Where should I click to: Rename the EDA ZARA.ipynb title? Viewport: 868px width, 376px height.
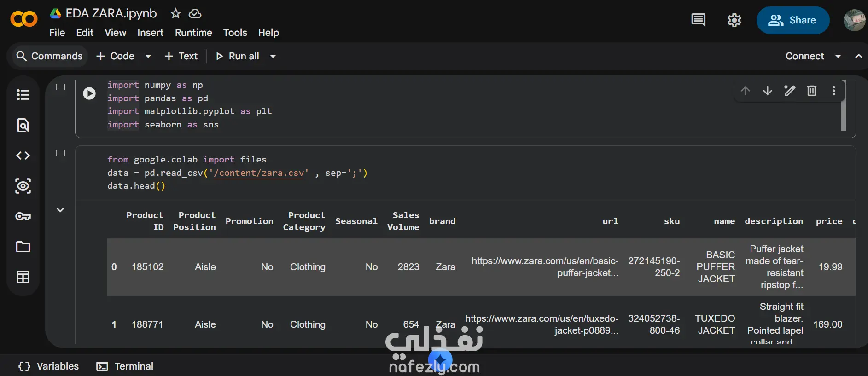point(111,13)
